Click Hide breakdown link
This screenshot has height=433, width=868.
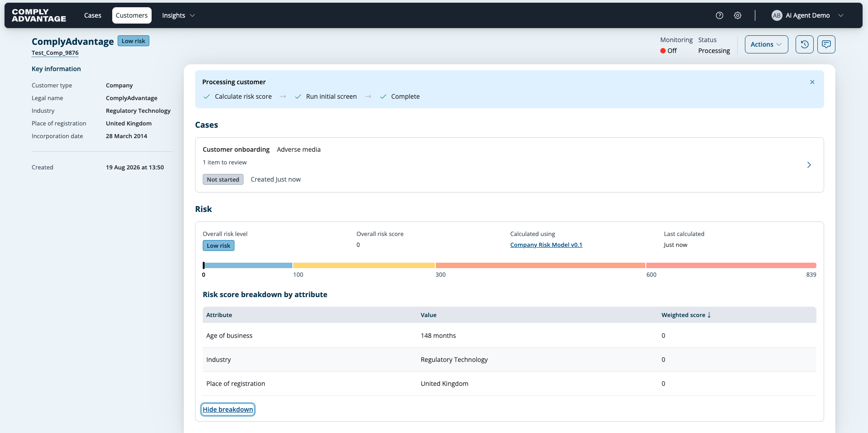pos(228,409)
